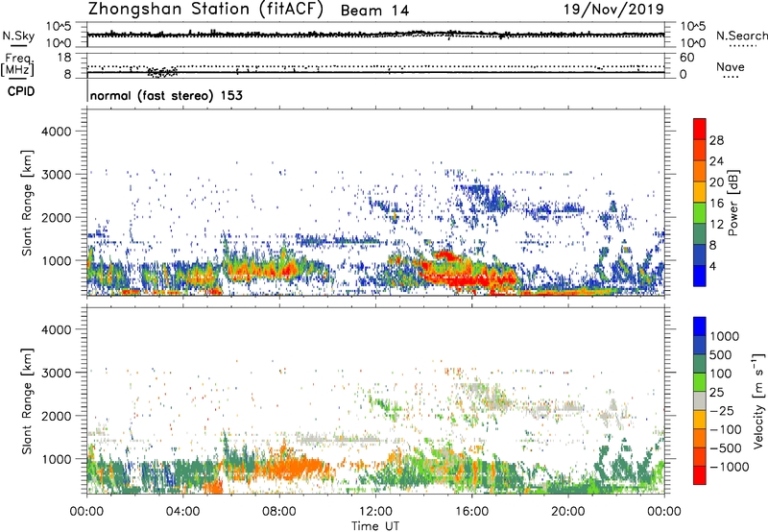Click the '28' tick on power colorbar
This screenshot has height=532, width=768.
click(716, 140)
